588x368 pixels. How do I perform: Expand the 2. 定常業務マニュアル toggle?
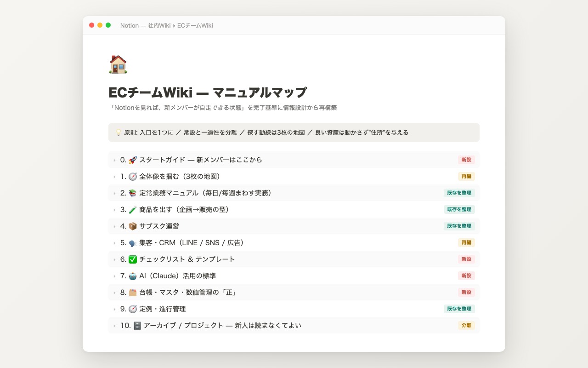(114, 193)
